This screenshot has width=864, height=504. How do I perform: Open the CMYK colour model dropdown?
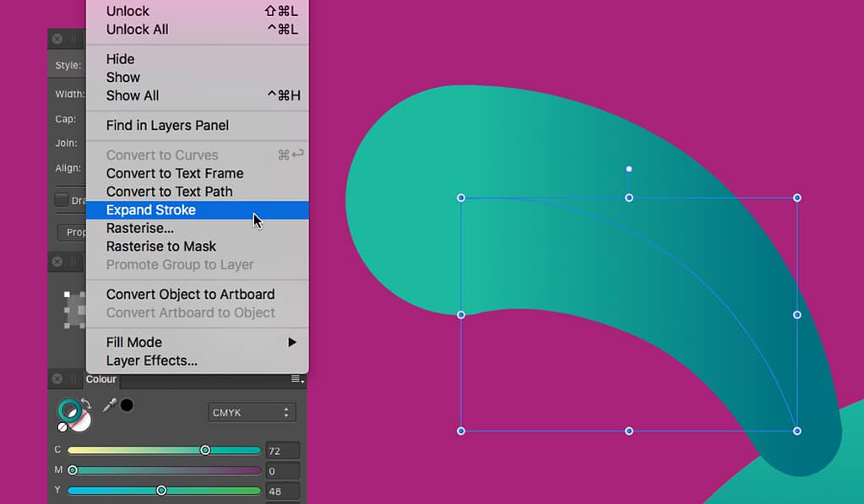pyautogui.click(x=251, y=413)
